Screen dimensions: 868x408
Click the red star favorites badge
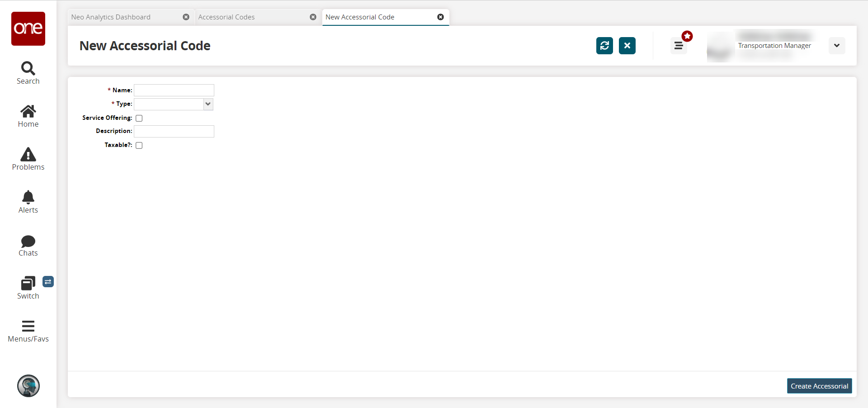pos(687,36)
